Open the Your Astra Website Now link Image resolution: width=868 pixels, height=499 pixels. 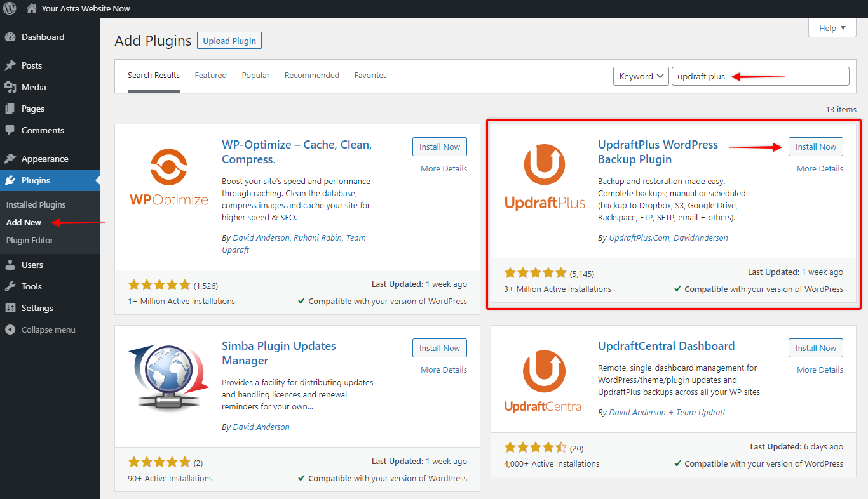pyautogui.click(x=86, y=9)
